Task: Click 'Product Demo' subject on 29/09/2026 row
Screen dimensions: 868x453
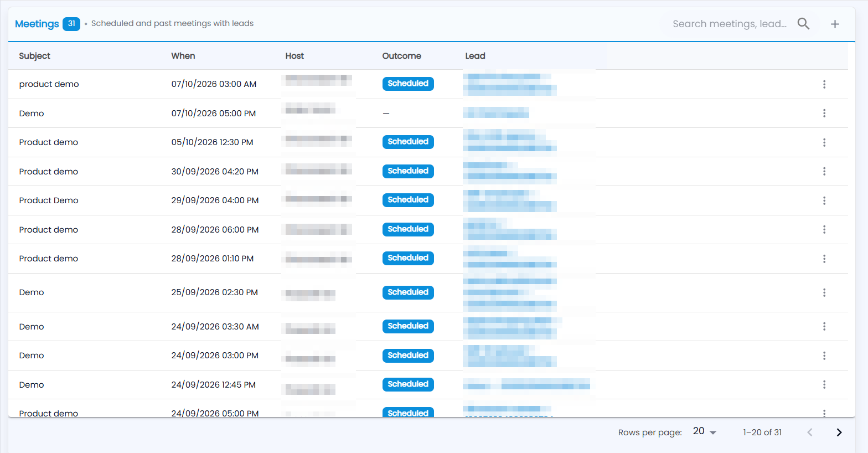Action: [49, 200]
